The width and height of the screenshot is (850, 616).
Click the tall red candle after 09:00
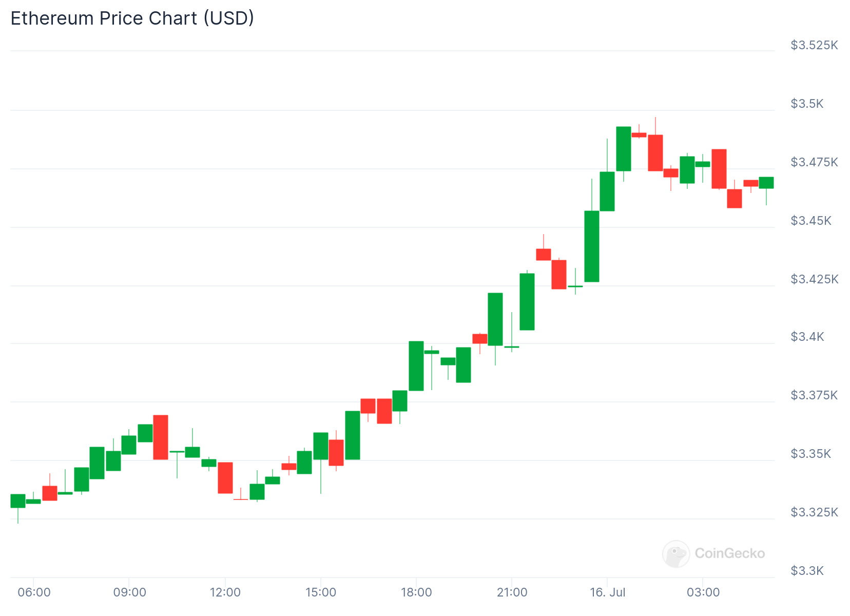(x=161, y=437)
